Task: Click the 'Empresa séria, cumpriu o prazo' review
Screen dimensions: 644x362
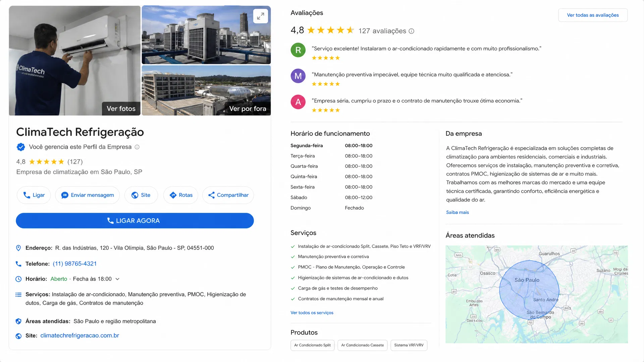Action: [417, 101]
